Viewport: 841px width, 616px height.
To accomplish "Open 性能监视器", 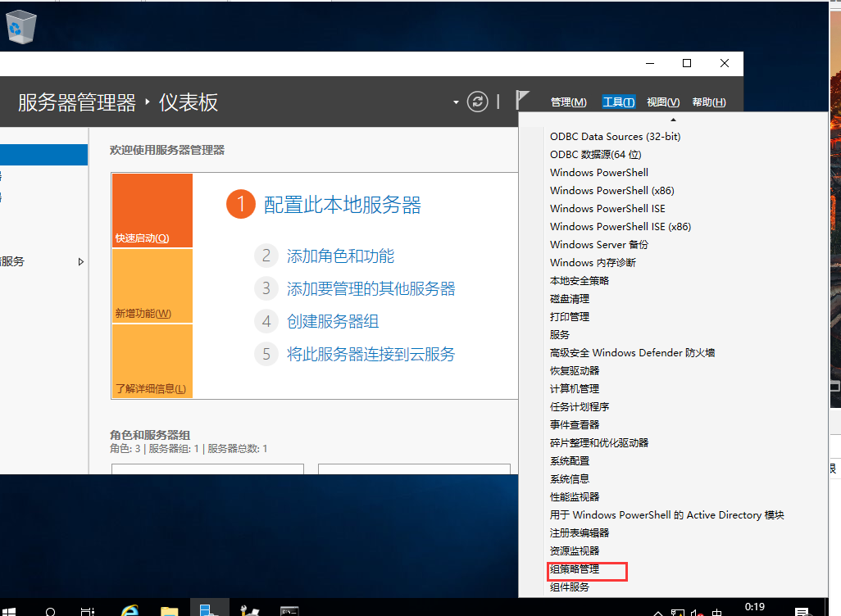I will click(575, 496).
